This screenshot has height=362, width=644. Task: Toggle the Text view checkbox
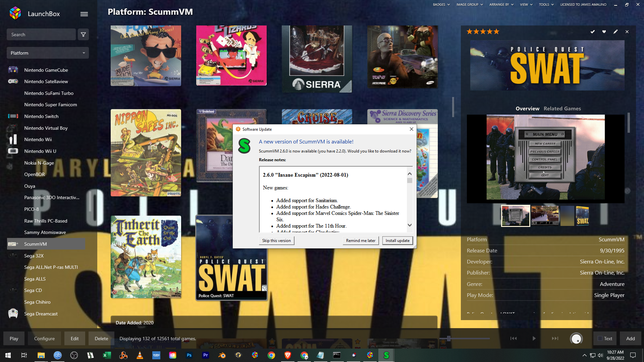pos(600,339)
